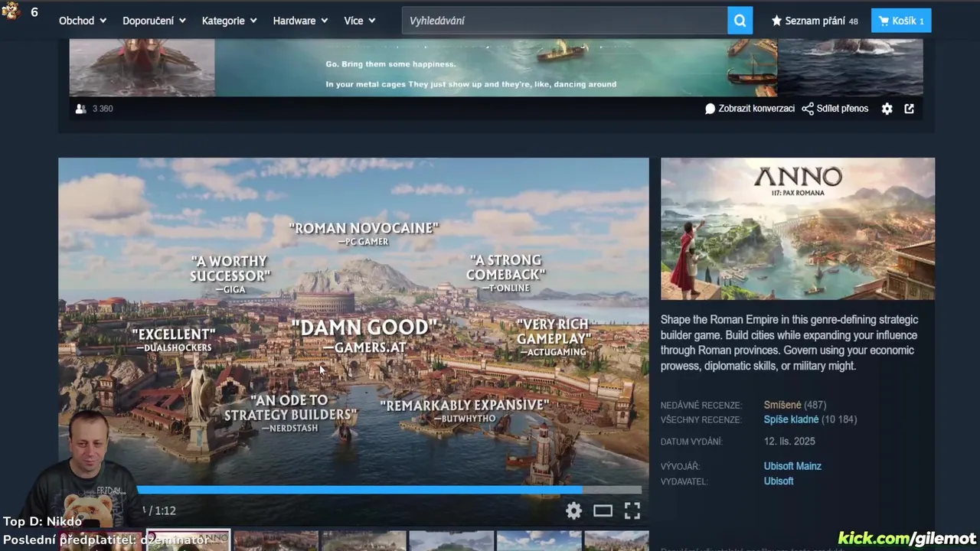This screenshot has width=980, height=551.
Task: Expand the Doporučení menu
Action: [154, 21]
